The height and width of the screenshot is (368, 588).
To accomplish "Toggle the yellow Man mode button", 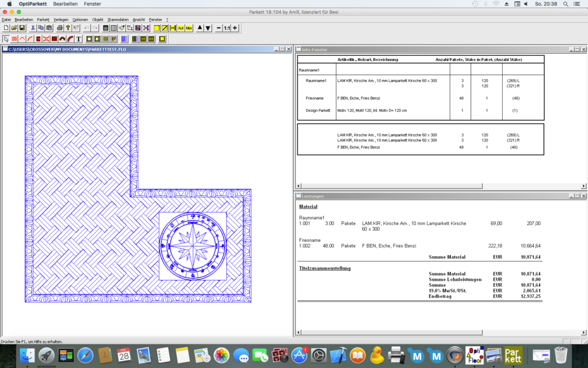I will (x=189, y=28).
